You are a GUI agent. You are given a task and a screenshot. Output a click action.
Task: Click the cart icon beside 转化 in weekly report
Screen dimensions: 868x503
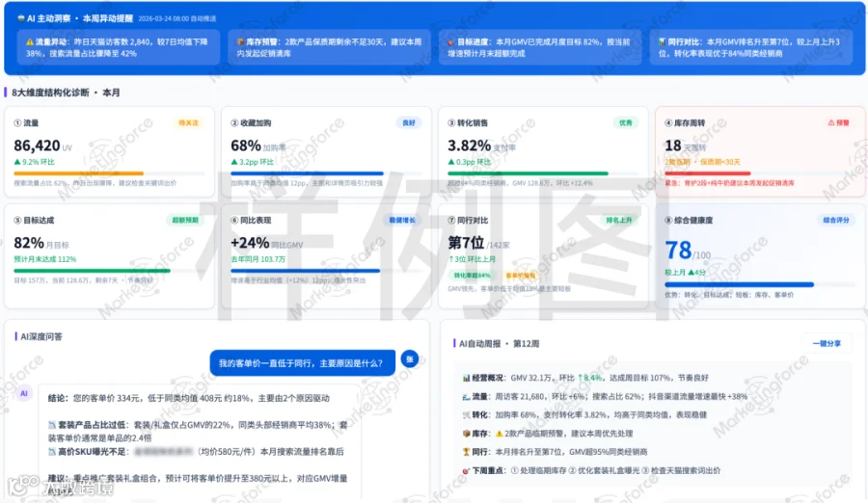[466, 415]
